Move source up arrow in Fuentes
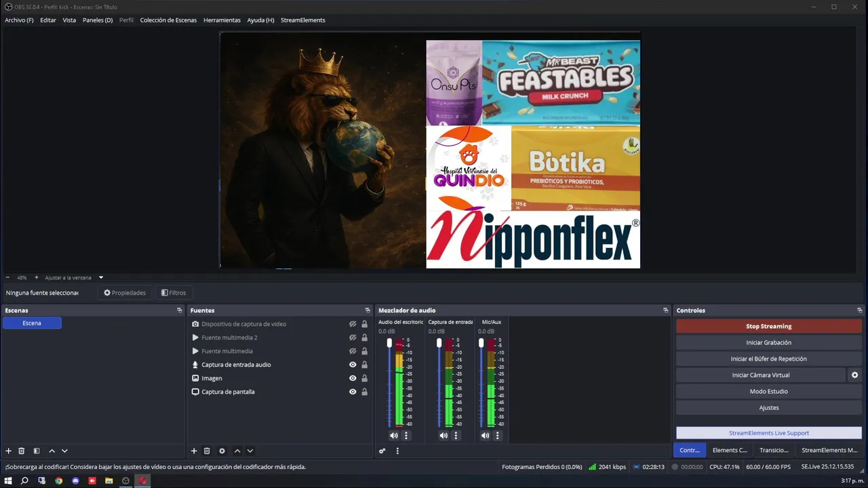The image size is (868, 488). (237, 451)
